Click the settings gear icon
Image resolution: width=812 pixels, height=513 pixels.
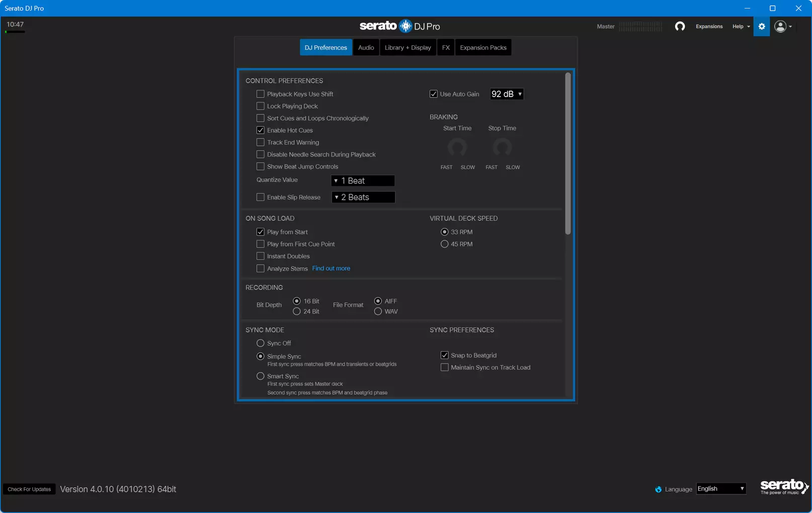tap(762, 26)
